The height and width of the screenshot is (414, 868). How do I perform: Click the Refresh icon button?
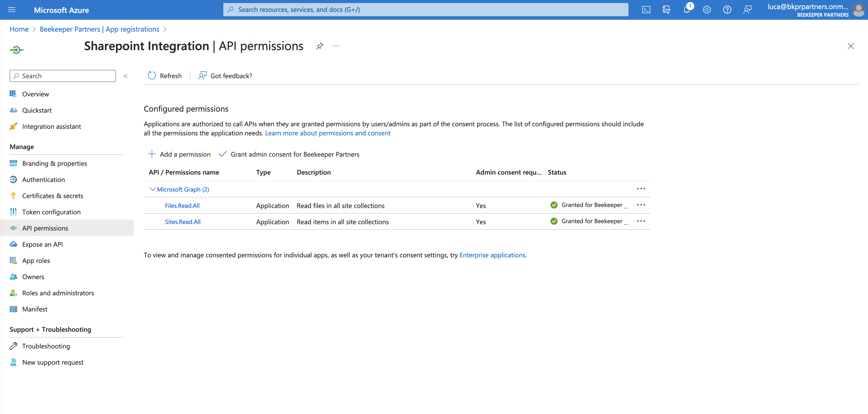click(x=152, y=76)
